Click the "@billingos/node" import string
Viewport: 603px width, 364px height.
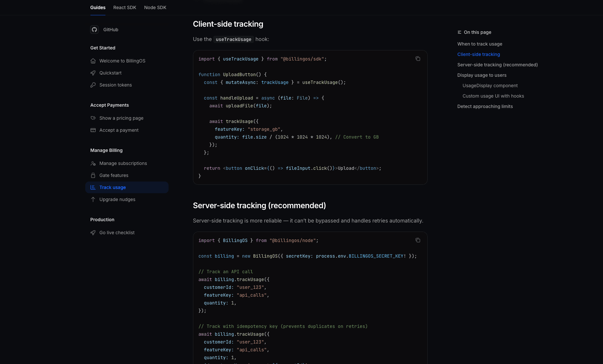pyautogui.click(x=293, y=240)
